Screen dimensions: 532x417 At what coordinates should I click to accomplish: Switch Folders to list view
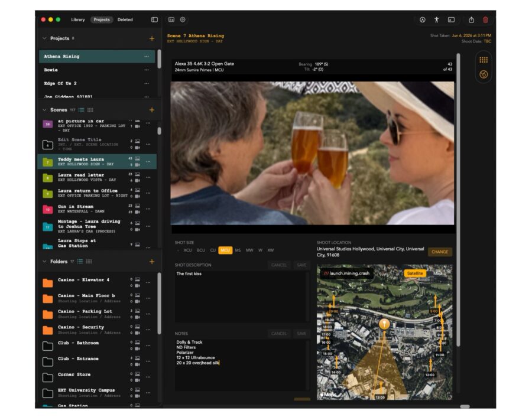[80, 262]
